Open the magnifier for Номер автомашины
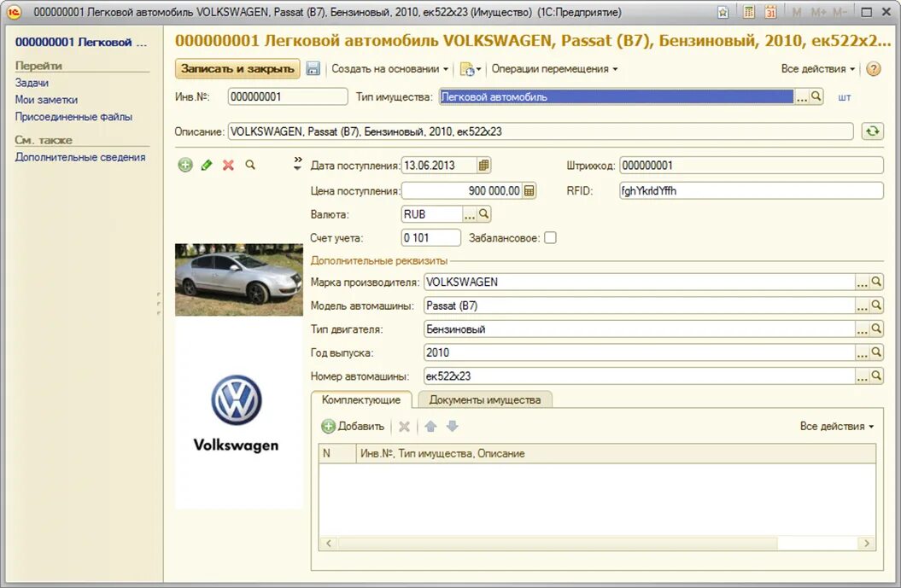This screenshot has width=901, height=588. 875,376
